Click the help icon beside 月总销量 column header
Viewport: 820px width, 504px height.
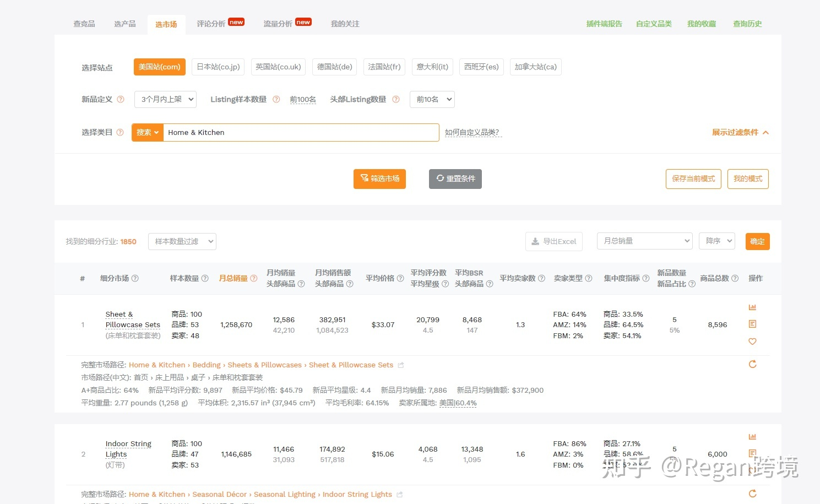pyautogui.click(x=253, y=278)
